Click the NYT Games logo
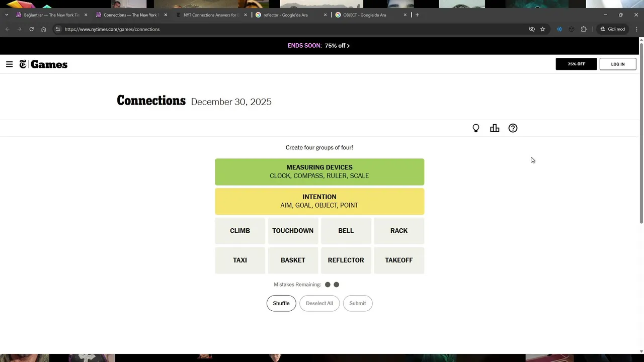Screen dimensions: 644x362 (x=43, y=64)
